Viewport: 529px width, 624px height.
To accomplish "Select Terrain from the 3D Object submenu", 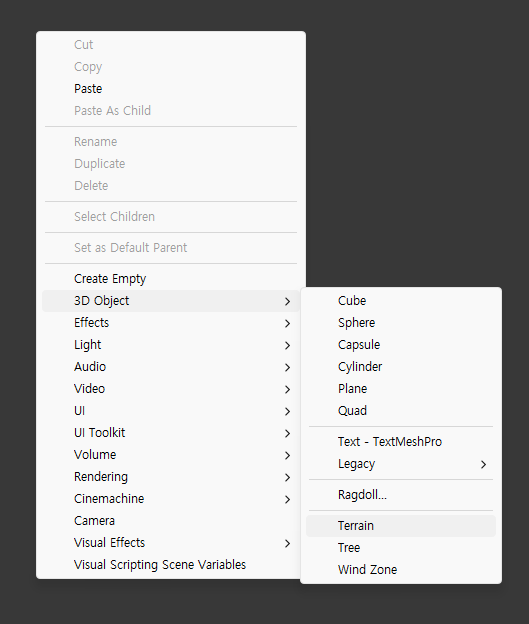I will [x=401, y=526].
